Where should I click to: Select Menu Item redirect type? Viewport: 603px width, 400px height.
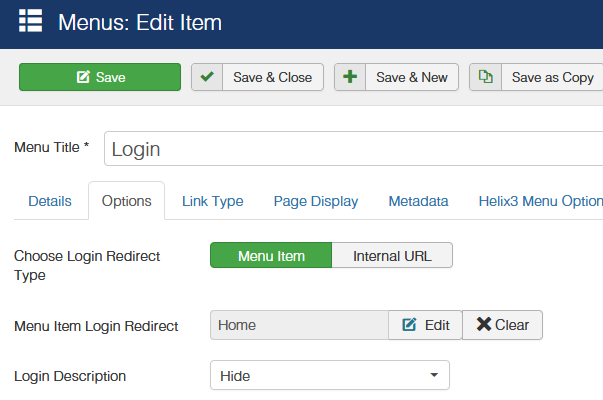tap(270, 255)
